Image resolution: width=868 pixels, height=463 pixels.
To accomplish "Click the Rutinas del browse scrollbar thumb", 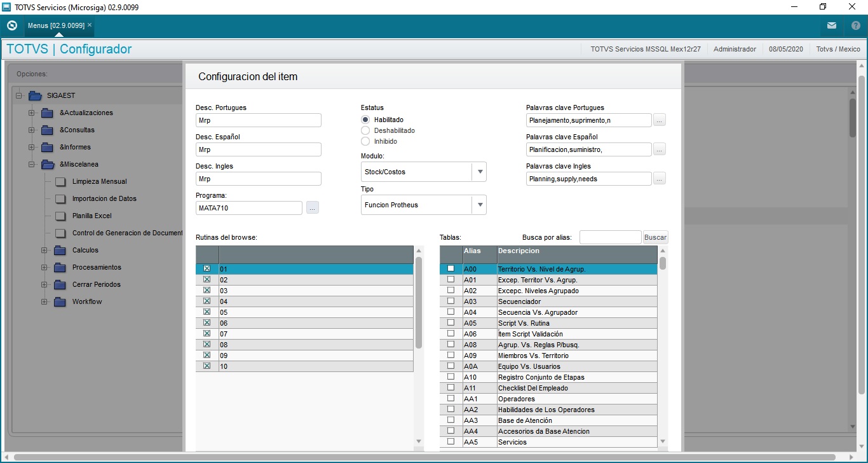I will click(419, 302).
